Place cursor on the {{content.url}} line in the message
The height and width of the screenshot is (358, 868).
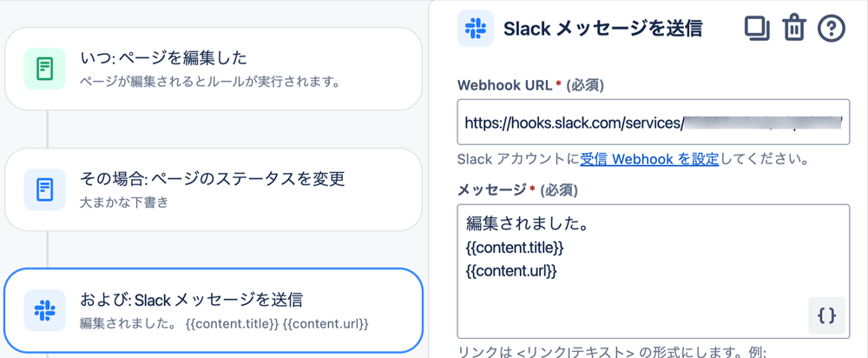coord(511,272)
